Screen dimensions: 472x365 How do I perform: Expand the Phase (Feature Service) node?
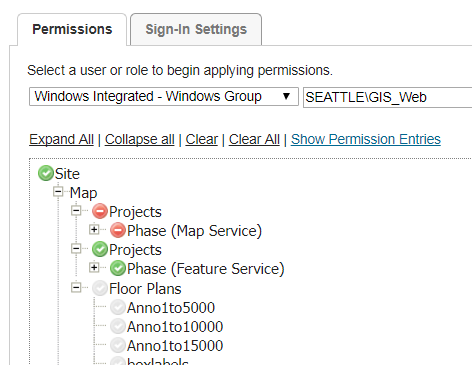94,268
